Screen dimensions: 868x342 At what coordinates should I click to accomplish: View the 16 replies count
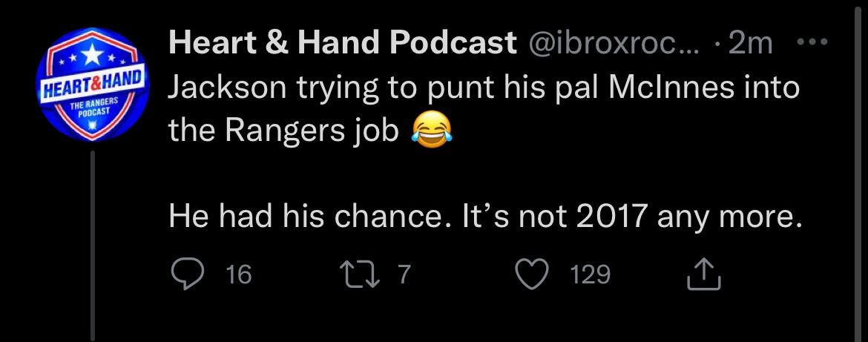pyautogui.click(x=239, y=275)
